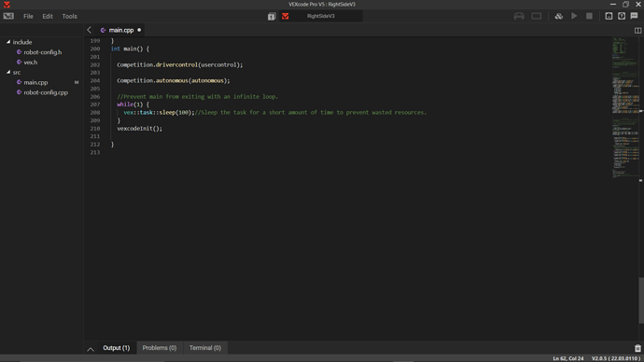Click the C++ file icon of robot-config.cpp
Viewport: 644px width, 362px height.
click(19, 92)
